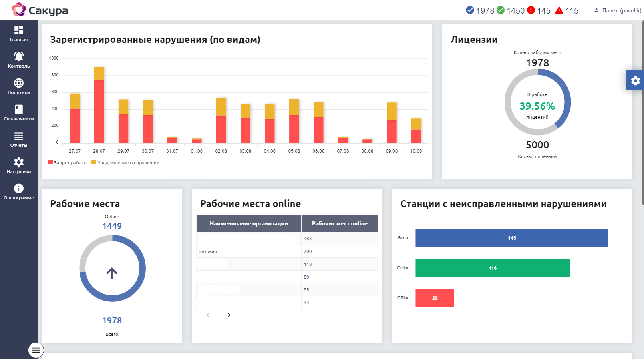Click the 118 value in online table
Viewport: 644px width, 359px height.
[308, 264]
